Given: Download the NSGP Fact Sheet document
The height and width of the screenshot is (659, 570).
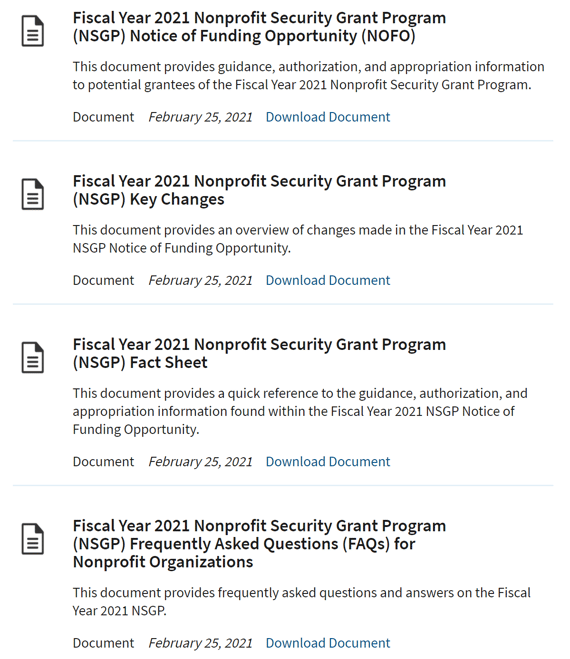Looking at the screenshot, I should [328, 461].
